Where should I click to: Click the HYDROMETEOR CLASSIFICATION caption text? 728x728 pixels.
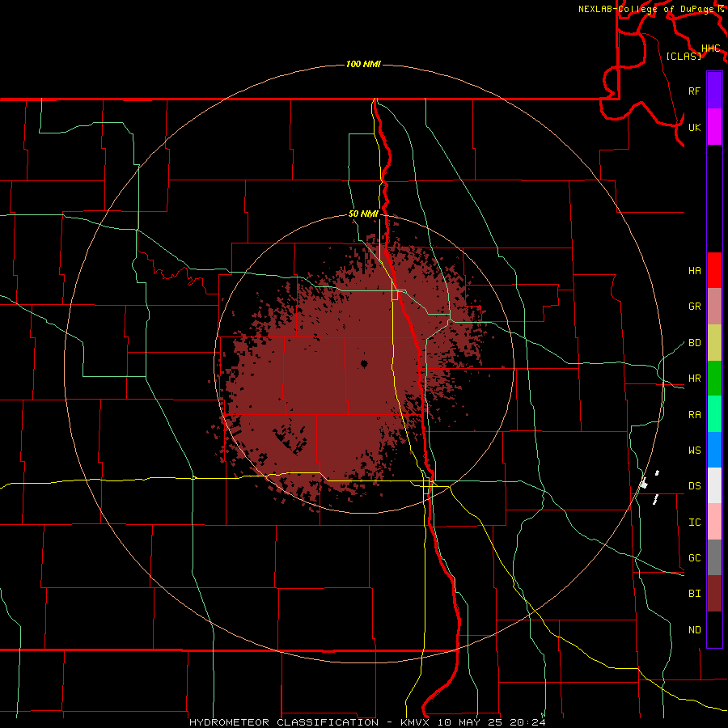[284, 722]
